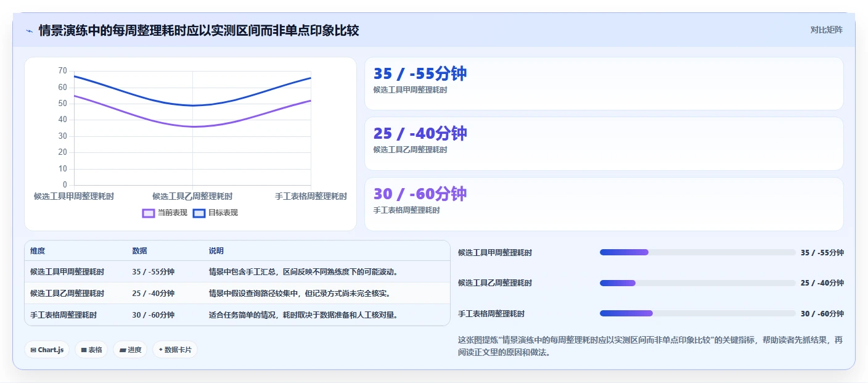This screenshot has height=383, width=868.
Task: Toggle the 目标表现 legend swatch
Action: 199,213
